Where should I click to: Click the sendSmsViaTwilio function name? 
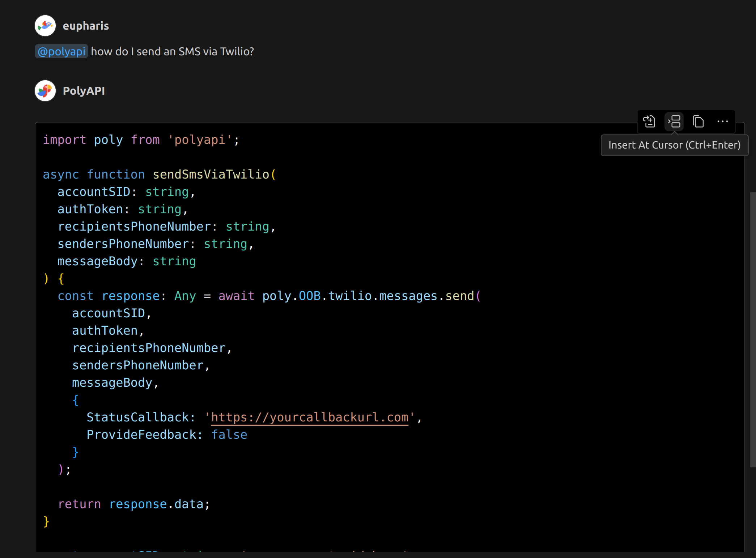211,174
